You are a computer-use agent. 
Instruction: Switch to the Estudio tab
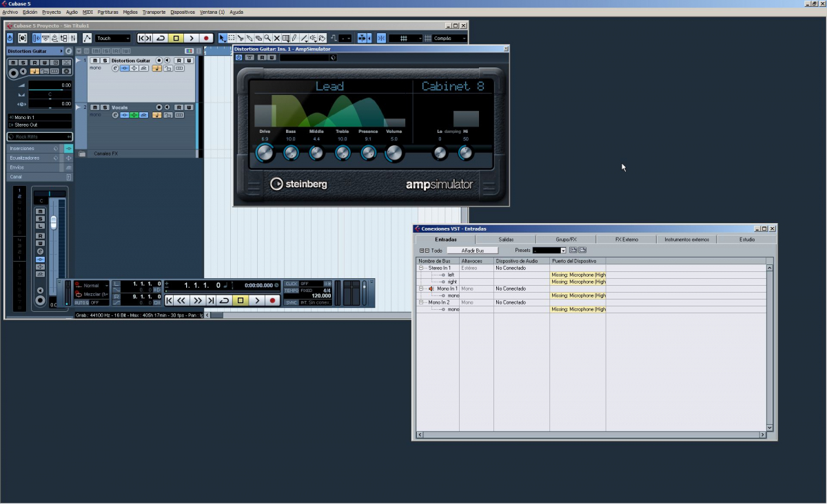coord(746,240)
